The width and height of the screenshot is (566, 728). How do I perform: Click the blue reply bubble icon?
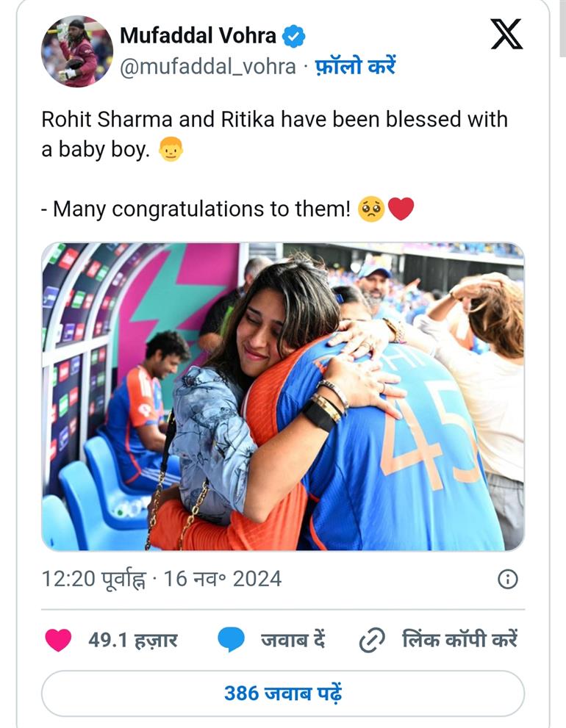(x=231, y=640)
